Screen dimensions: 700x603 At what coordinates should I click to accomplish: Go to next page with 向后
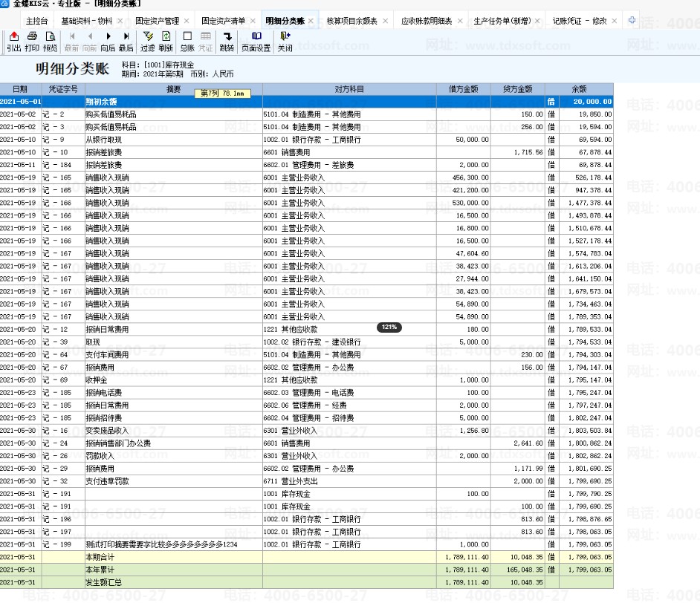[108, 42]
